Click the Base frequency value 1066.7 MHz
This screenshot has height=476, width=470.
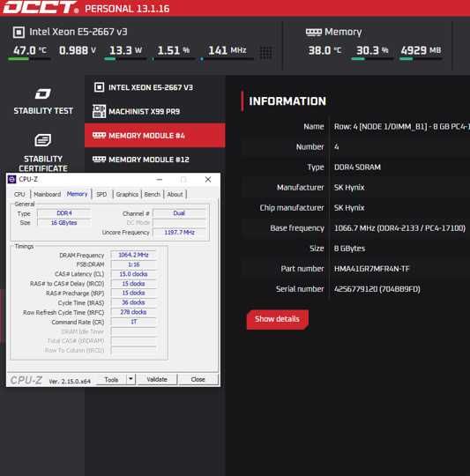coord(399,228)
